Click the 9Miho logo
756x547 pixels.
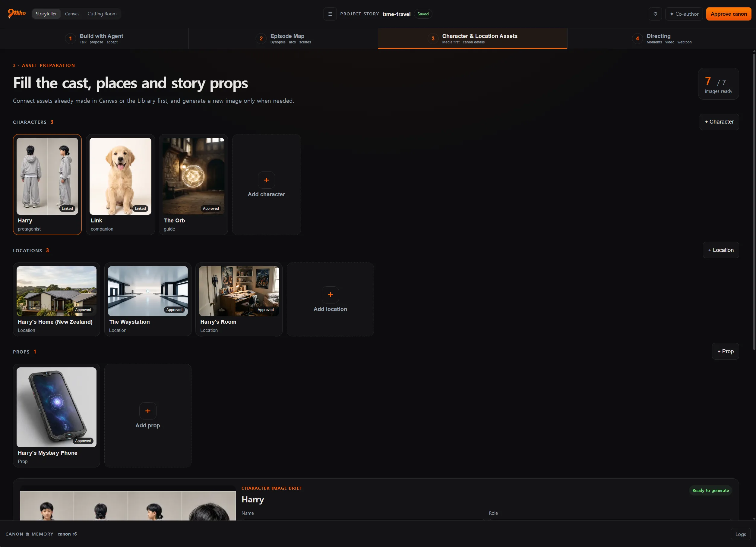click(x=17, y=13)
